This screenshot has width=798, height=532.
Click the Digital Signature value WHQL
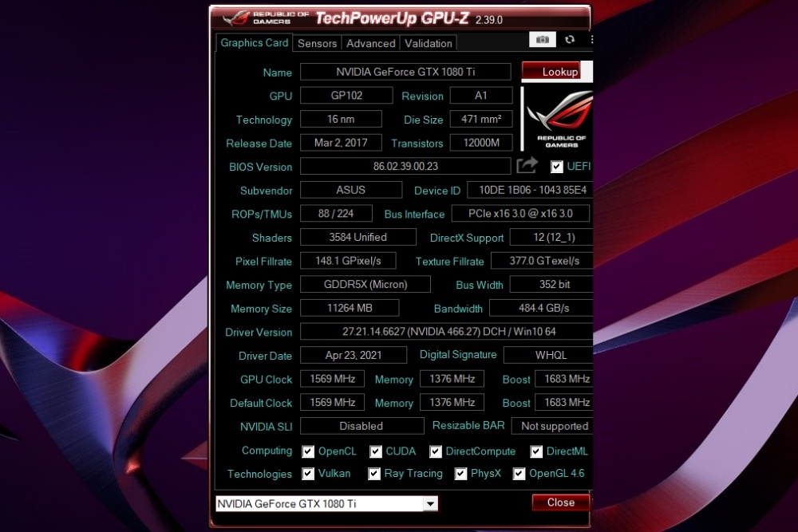(548, 355)
